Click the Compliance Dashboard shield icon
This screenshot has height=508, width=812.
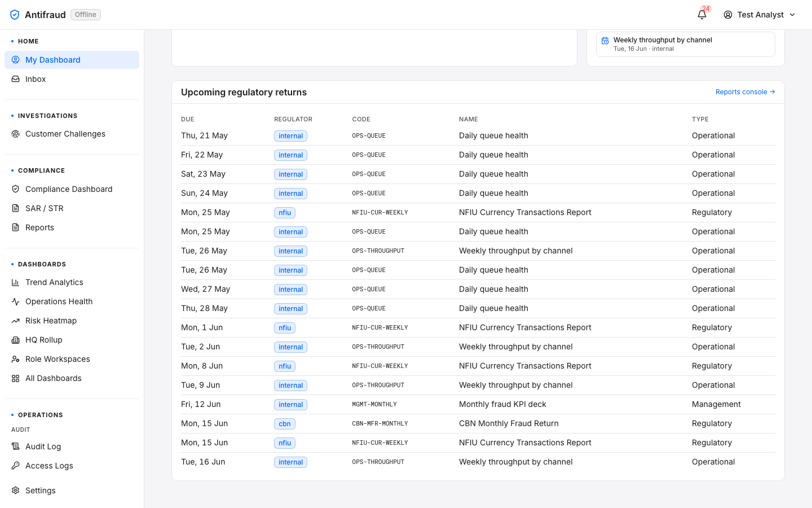[x=16, y=189]
